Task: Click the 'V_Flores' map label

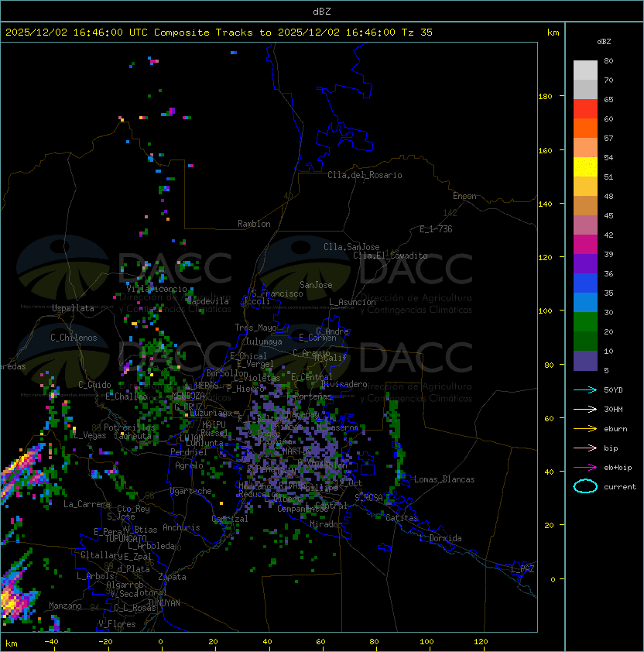Action: [x=117, y=624]
